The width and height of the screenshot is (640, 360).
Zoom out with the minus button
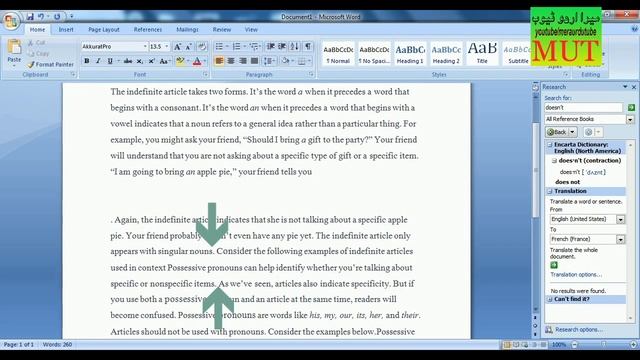click(x=575, y=345)
